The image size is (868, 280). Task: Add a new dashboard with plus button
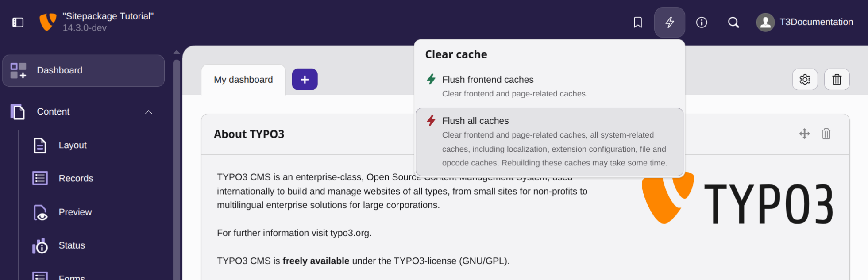click(x=305, y=80)
